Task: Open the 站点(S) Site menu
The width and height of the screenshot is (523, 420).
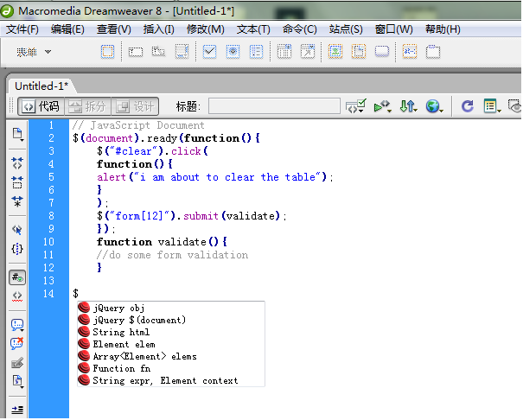Action: click(346, 29)
